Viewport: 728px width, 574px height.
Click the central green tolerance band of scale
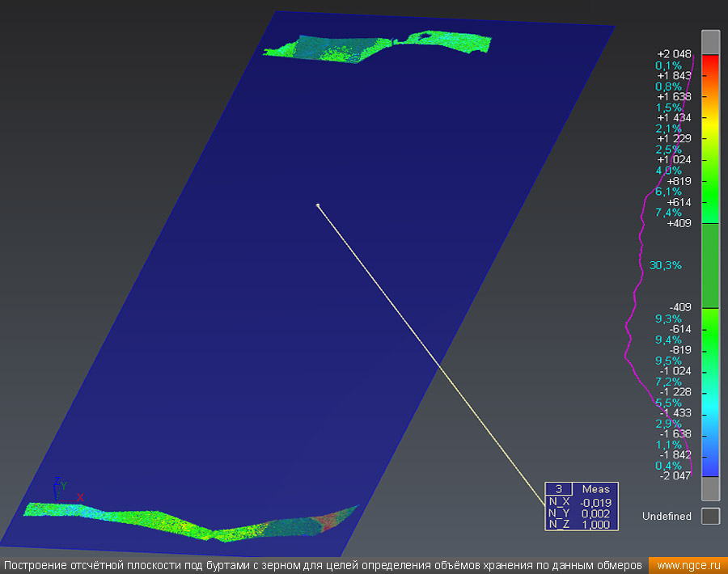[709, 265]
